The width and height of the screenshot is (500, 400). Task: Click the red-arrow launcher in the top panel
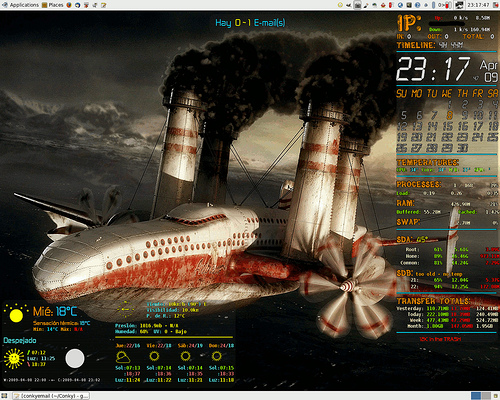86,5
